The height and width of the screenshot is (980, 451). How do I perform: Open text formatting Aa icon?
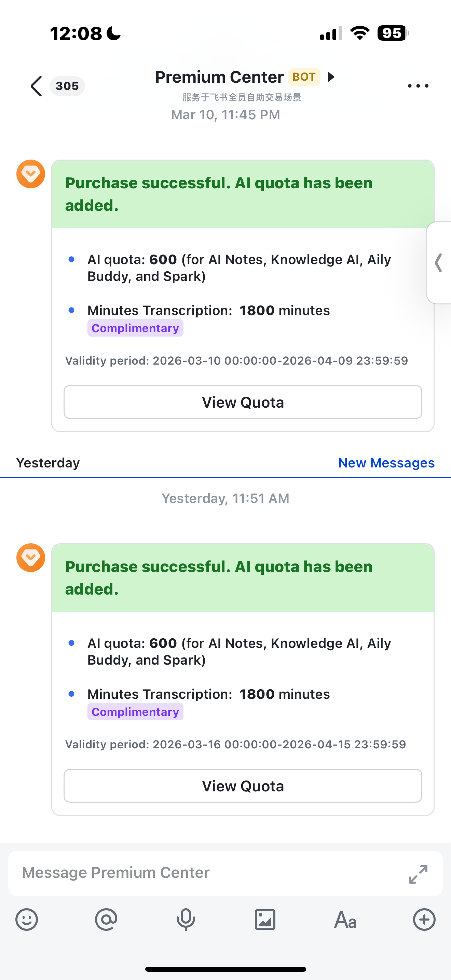coord(345,920)
